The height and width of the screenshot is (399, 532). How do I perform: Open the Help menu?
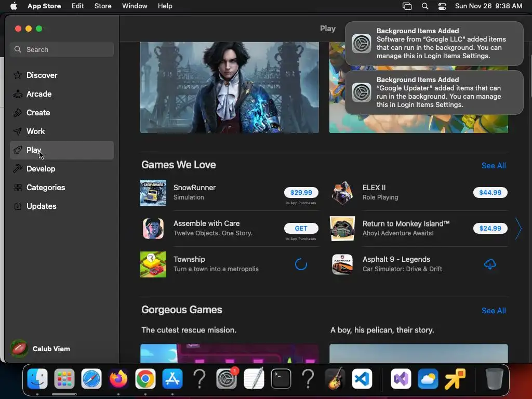165,6
